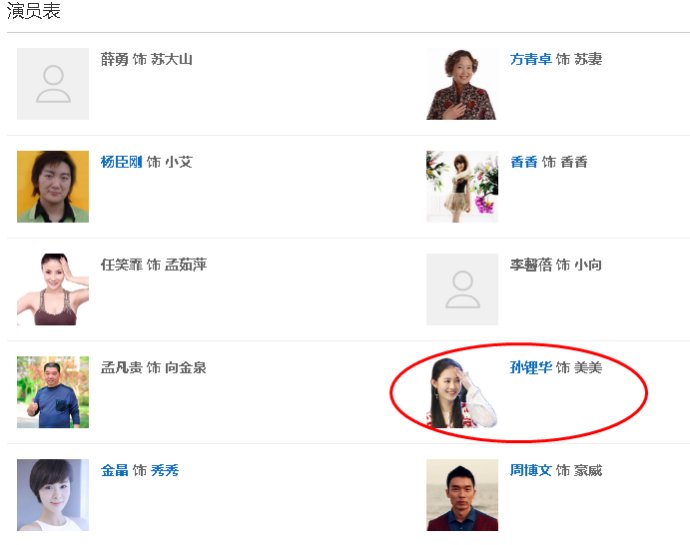Viewport: 690px width, 545px height.
Task: Click the photo thumbnail beside 香香 饰 香香
Action: [x=462, y=186]
